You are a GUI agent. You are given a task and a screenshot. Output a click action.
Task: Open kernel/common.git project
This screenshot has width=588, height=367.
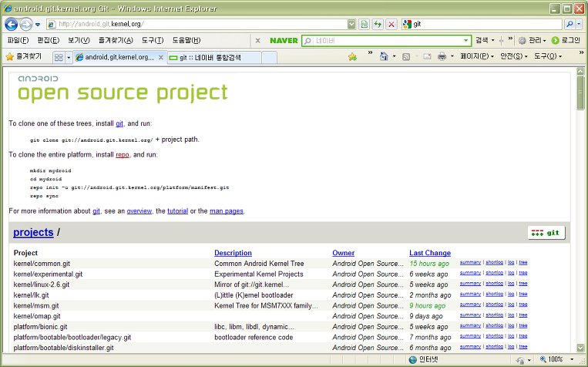coord(42,264)
